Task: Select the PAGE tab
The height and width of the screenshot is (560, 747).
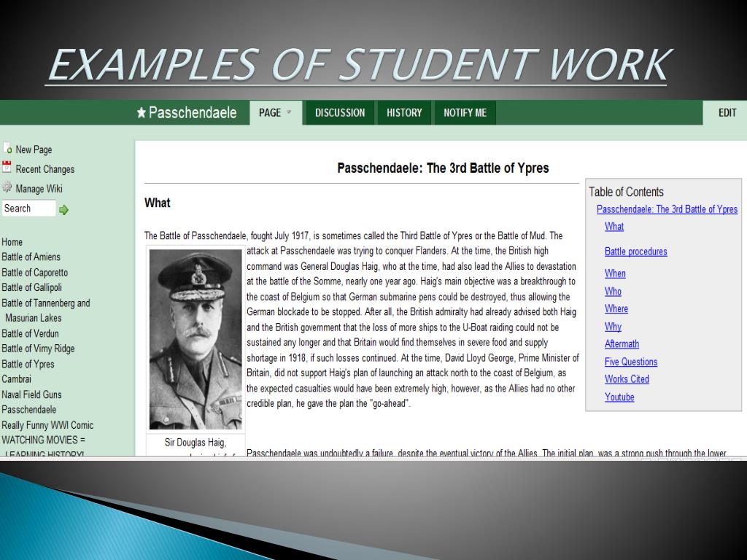Action: (276, 113)
